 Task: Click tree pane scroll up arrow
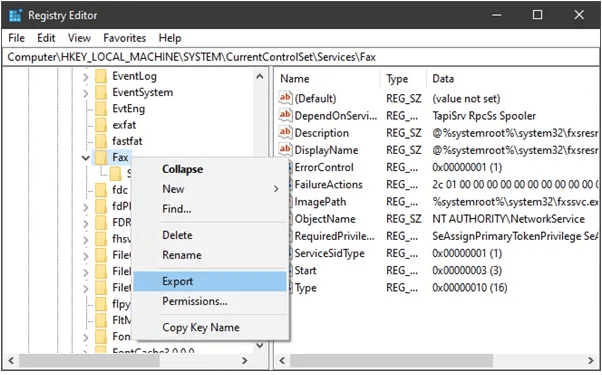coord(260,76)
